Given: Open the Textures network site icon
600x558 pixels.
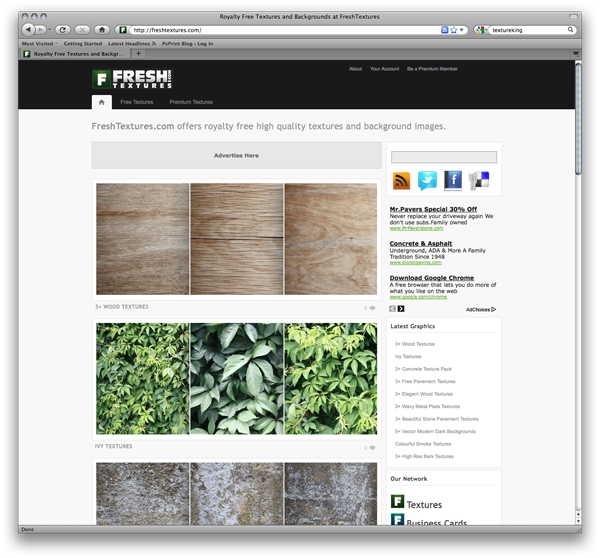Looking at the screenshot, I should tap(398, 501).
